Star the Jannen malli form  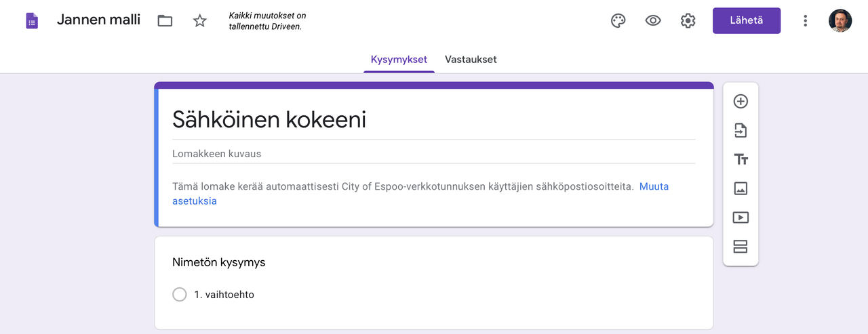[199, 20]
